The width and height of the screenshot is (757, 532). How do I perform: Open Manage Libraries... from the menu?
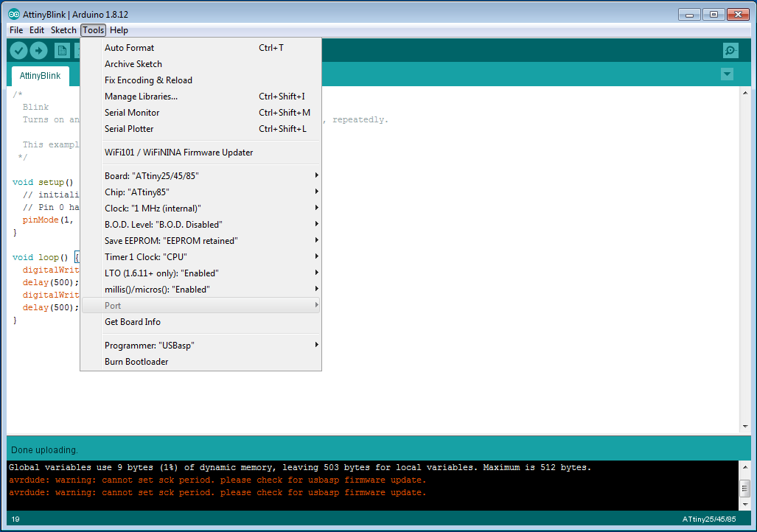tap(200, 97)
